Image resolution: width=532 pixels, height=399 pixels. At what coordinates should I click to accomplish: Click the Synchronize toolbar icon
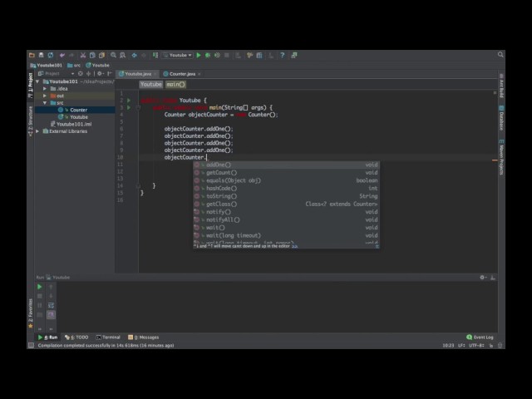tap(51, 55)
